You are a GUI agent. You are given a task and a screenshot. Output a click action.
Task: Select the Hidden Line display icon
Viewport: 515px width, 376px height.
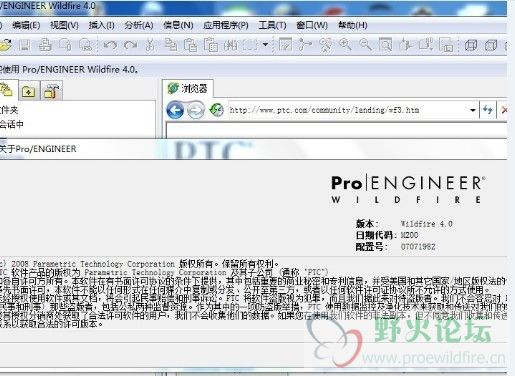tap(491, 45)
